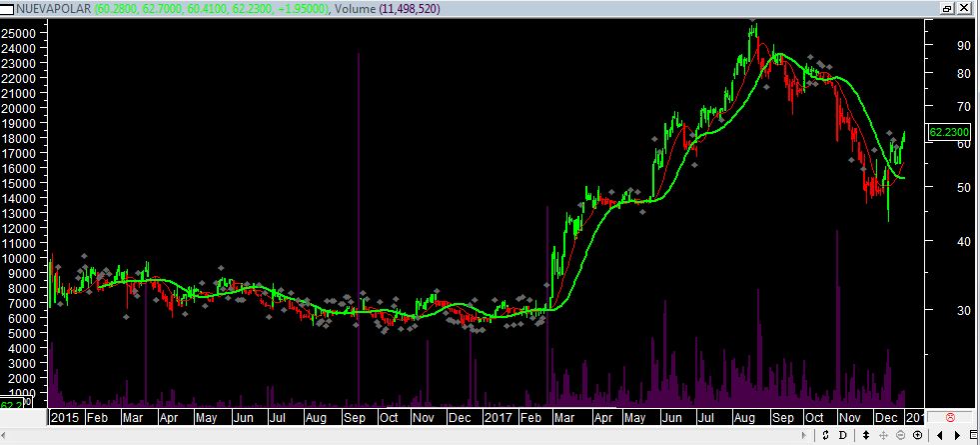
Task: Click the Mar 2015 date axis label
Action: [x=132, y=417]
